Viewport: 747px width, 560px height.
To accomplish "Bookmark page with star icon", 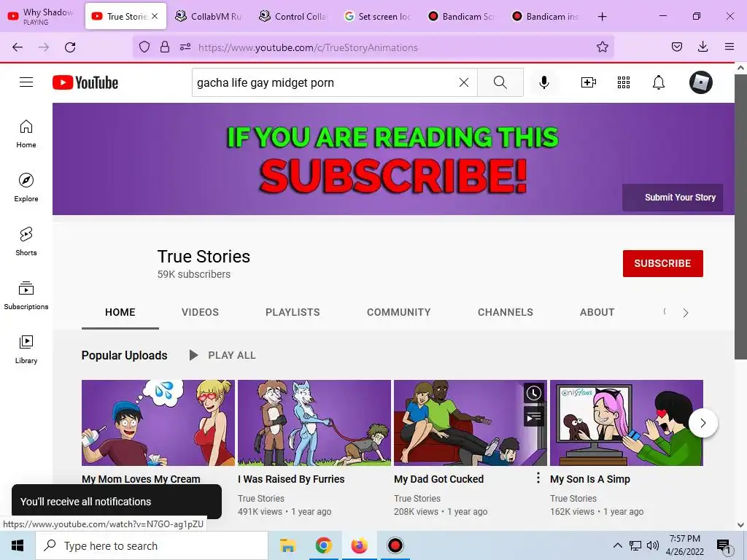I will (602, 47).
